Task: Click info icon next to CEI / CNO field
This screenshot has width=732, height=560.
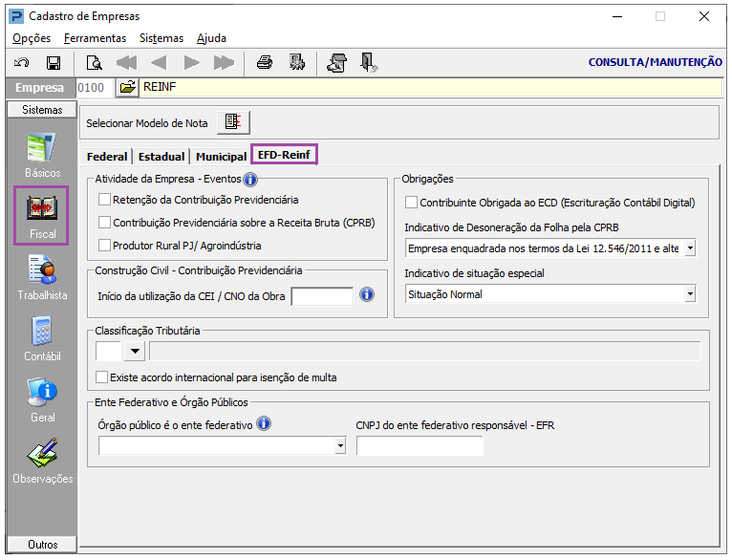Action: [367, 294]
